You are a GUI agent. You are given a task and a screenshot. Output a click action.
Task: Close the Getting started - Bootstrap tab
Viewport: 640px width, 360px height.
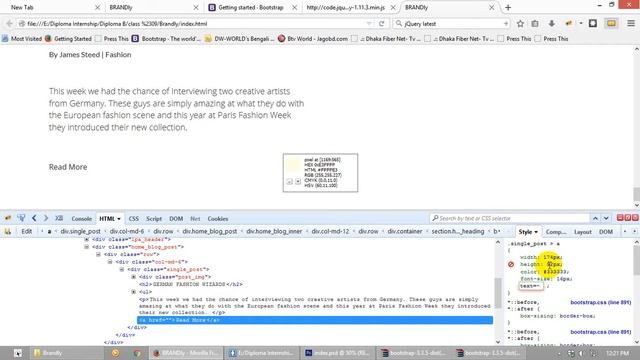294,7
